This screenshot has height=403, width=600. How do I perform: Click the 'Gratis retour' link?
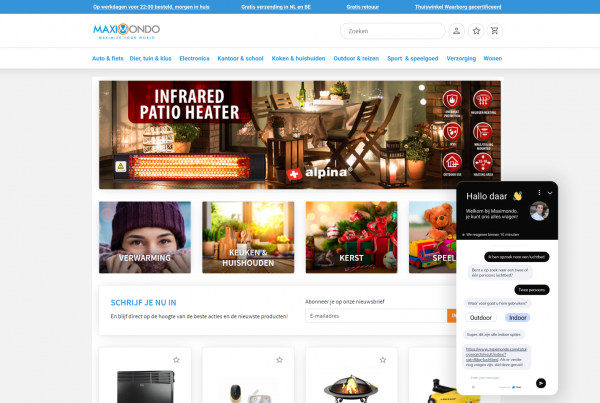pyautogui.click(x=363, y=7)
